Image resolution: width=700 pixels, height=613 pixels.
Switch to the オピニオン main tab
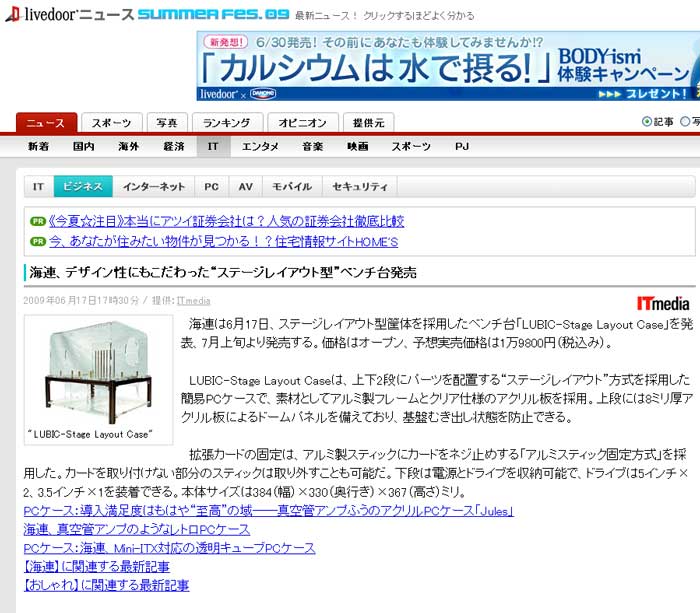pos(303,123)
